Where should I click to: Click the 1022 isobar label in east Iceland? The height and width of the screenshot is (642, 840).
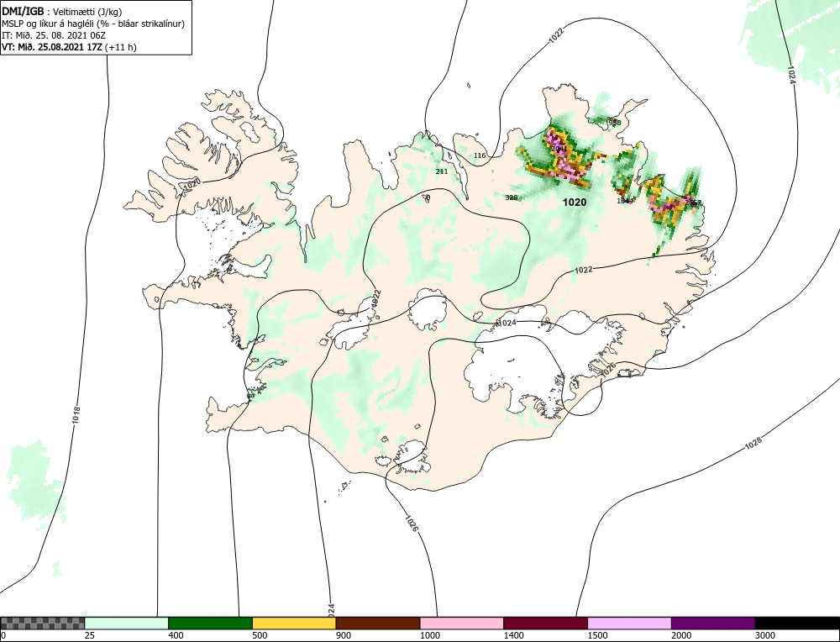(584, 270)
